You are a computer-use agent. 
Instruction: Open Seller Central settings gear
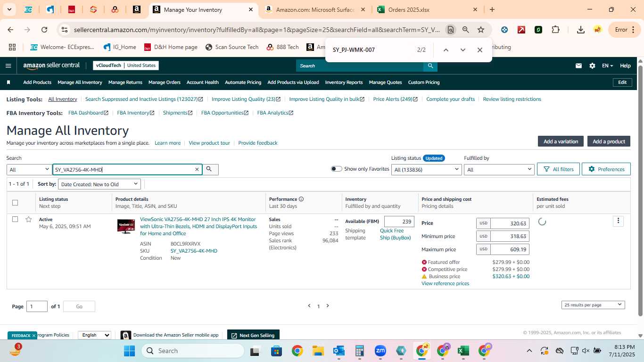(x=592, y=66)
